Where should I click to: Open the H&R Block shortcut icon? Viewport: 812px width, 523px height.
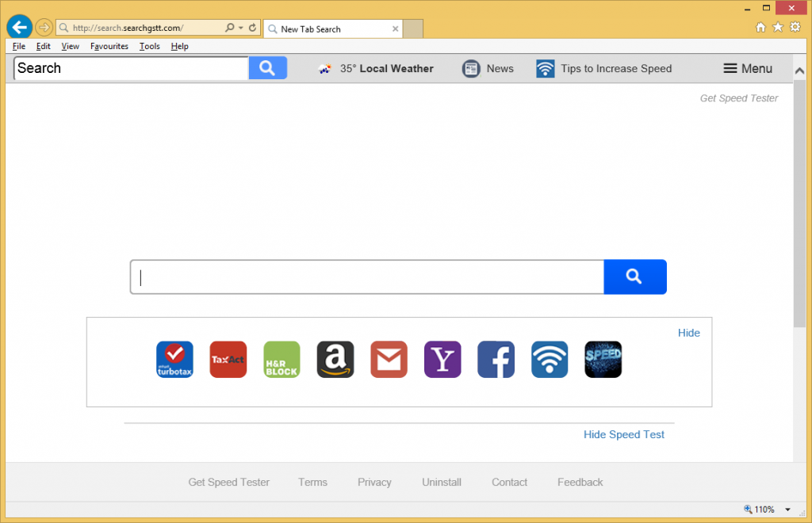click(x=282, y=359)
